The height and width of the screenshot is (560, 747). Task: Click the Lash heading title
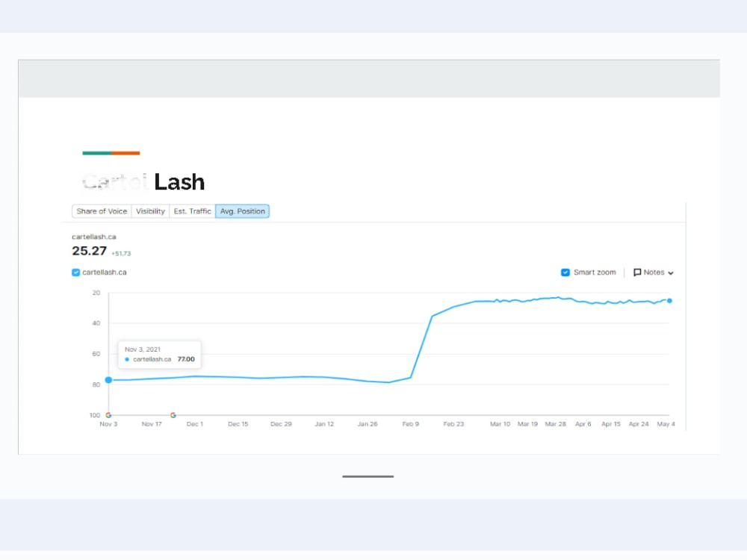tap(179, 182)
